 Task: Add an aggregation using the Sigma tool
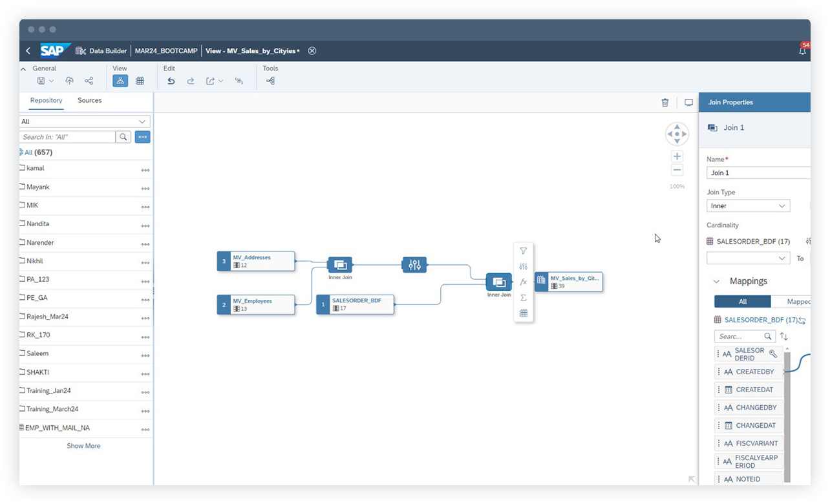click(x=524, y=297)
